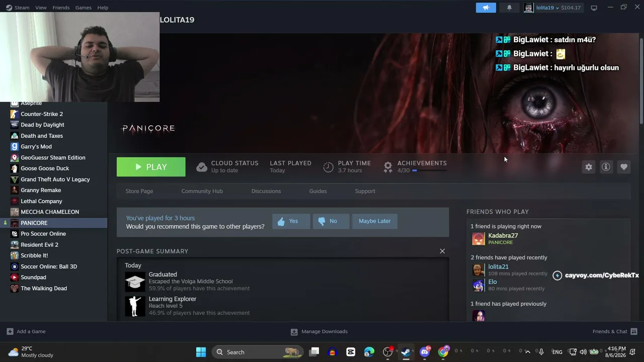This screenshot has width=644, height=362.
Task: Open the Help menu
Action: 103,8
